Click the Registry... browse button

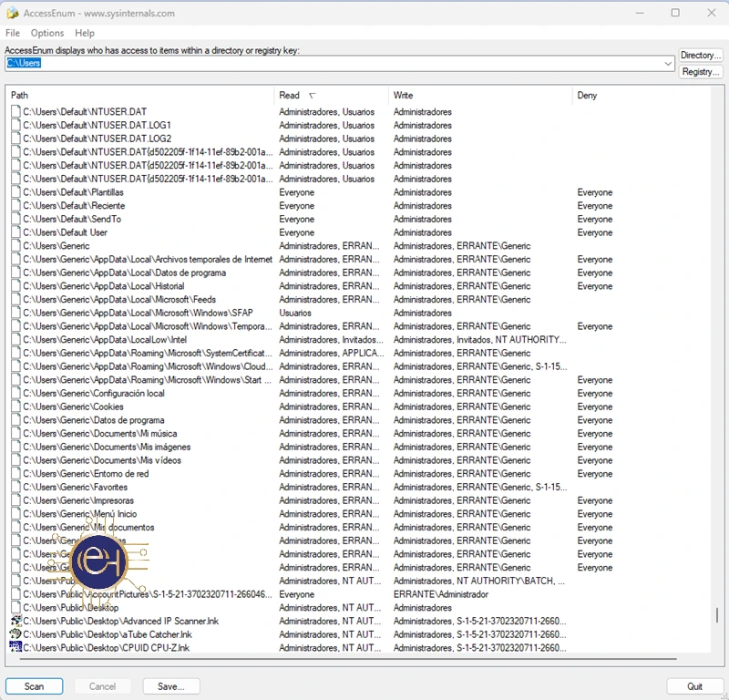(700, 72)
